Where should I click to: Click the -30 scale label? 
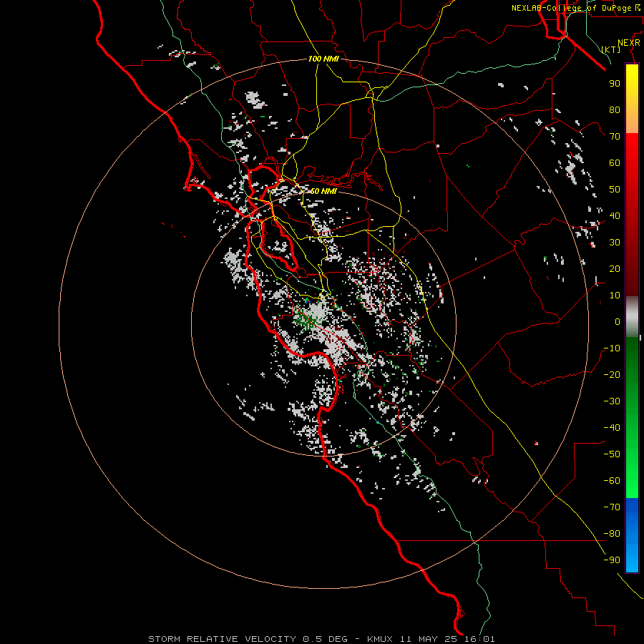pos(612,401)
